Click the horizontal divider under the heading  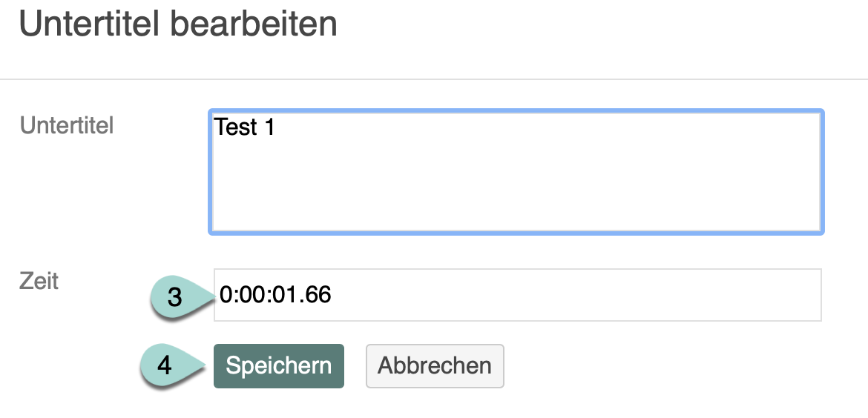coord(434,79)
